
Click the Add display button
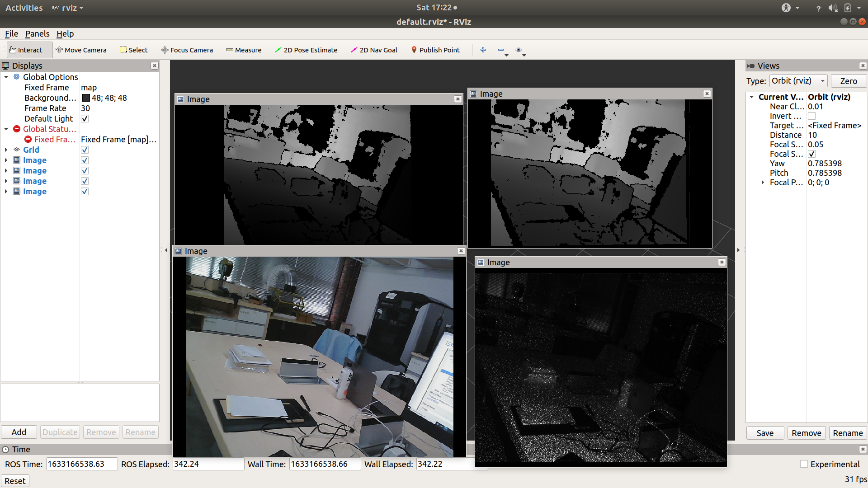point(19,432)
